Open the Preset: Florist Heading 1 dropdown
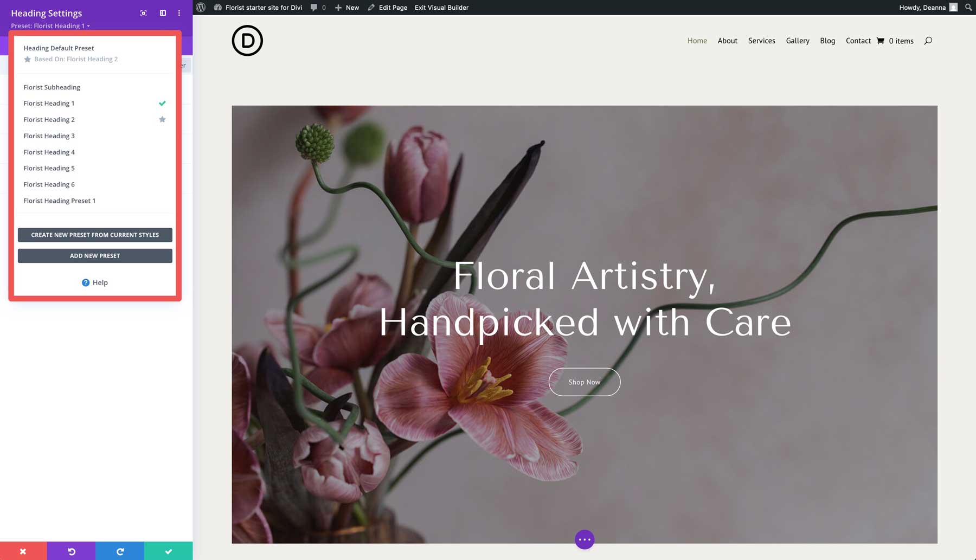This screenshot has height=560, width=976. [x=50, y=25]
